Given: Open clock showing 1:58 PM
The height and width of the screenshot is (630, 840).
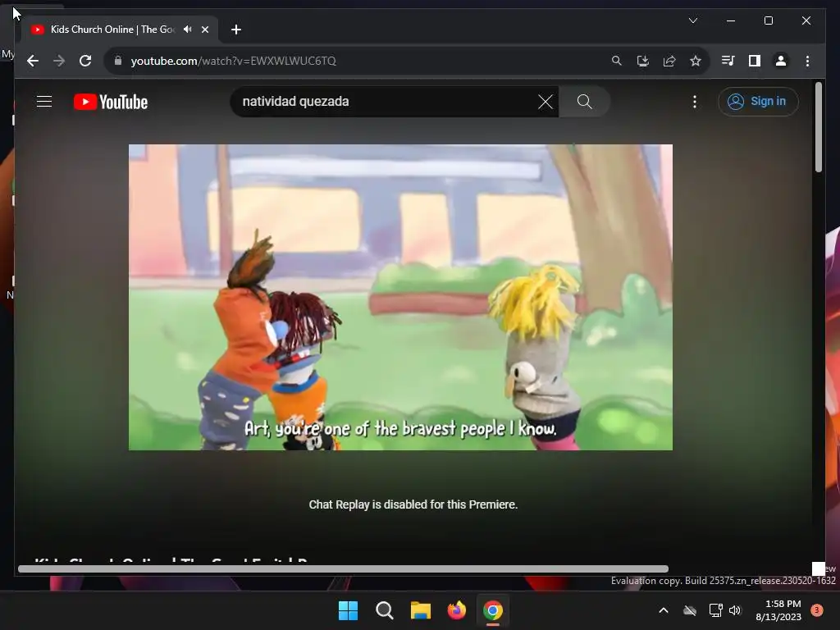Looking at the screenshot, I should point(778,610).
